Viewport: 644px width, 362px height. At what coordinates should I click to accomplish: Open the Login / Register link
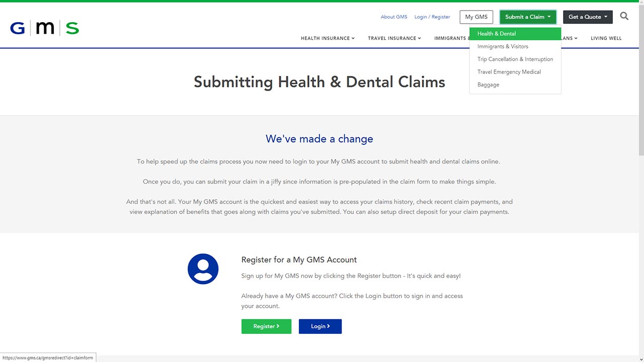coord(432,17)
